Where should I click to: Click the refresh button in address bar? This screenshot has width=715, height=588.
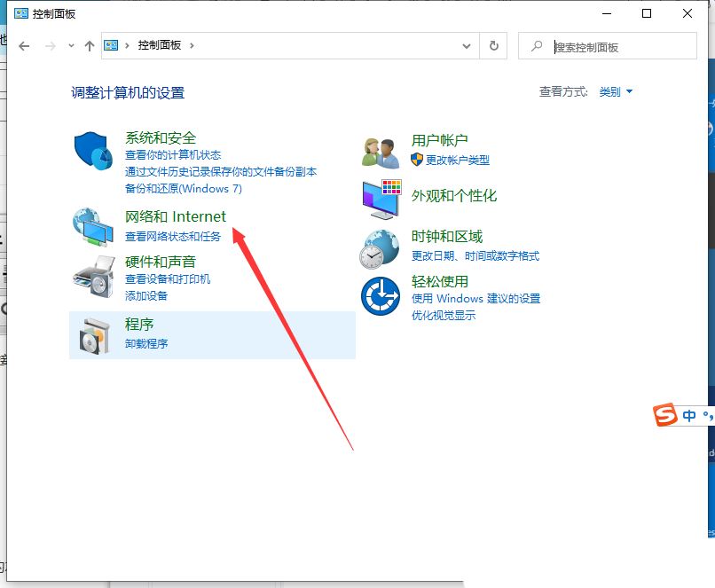tap(494, 46)
